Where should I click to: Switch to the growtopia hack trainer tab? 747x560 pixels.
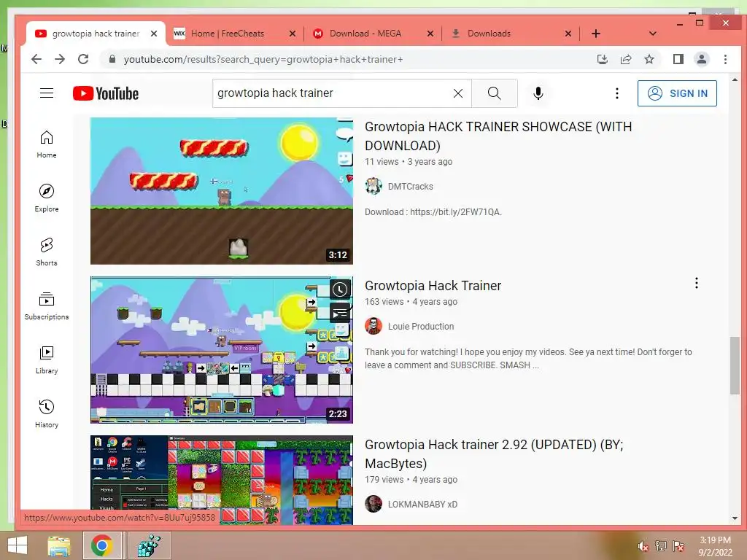coord(96,34)
